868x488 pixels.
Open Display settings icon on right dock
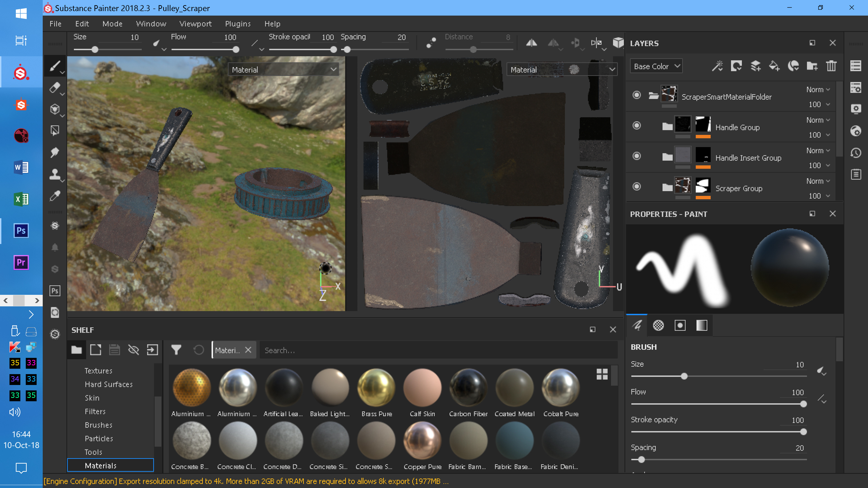coord(856,109)
